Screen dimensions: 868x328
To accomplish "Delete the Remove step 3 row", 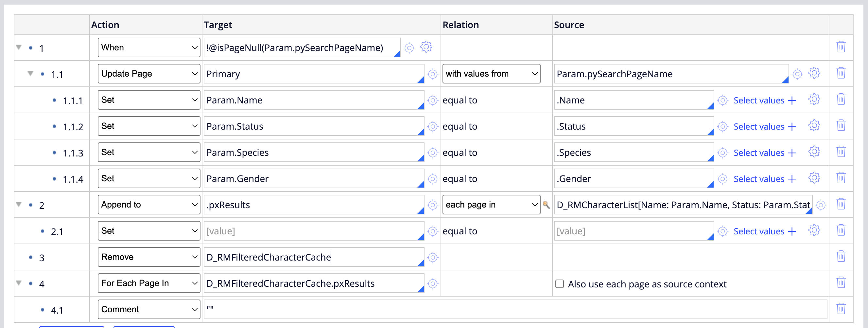I will tap(841, 257).
